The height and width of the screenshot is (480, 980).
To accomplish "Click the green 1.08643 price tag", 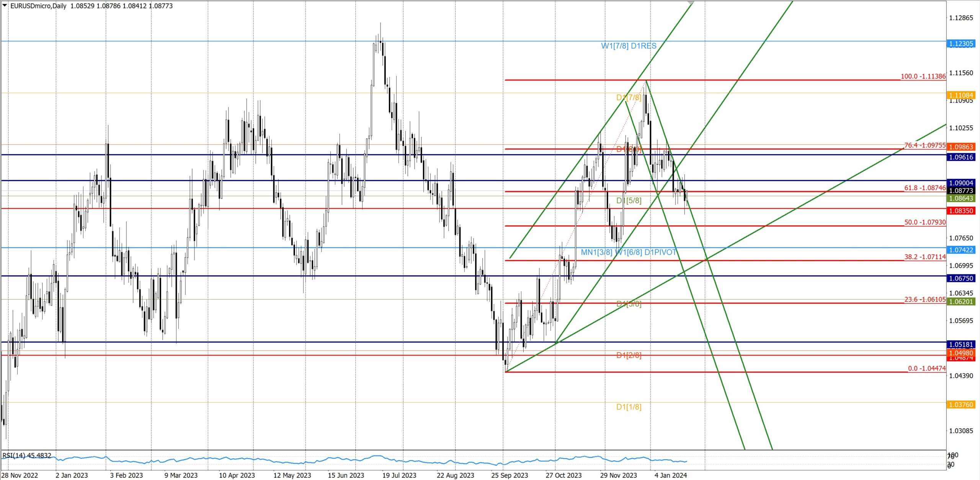I will (960, 198).
